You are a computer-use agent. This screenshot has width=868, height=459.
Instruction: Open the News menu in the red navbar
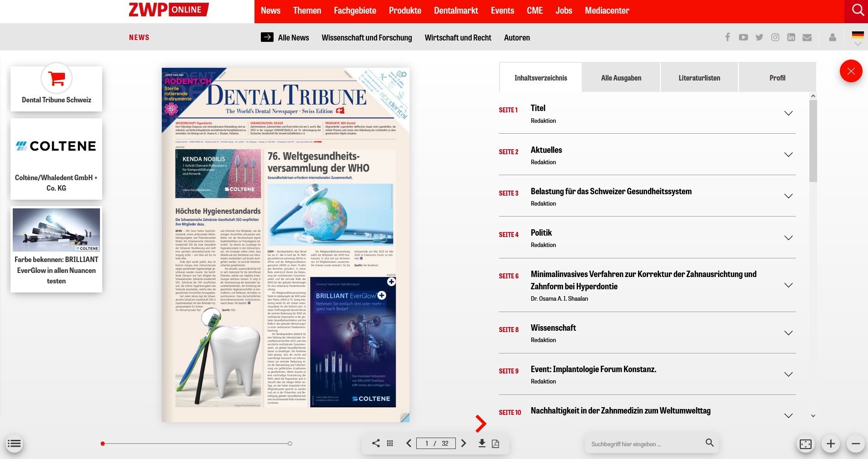(x=270, y=10)
